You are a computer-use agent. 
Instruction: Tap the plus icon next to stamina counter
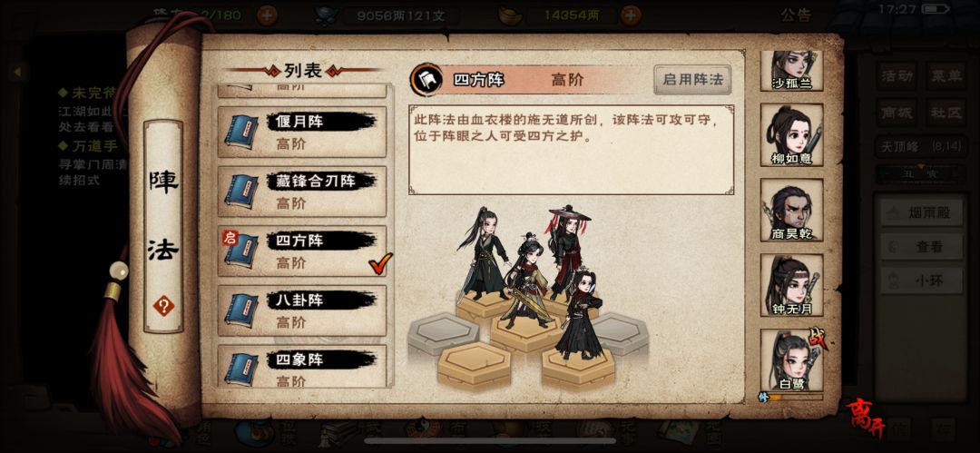pos(268,15)
